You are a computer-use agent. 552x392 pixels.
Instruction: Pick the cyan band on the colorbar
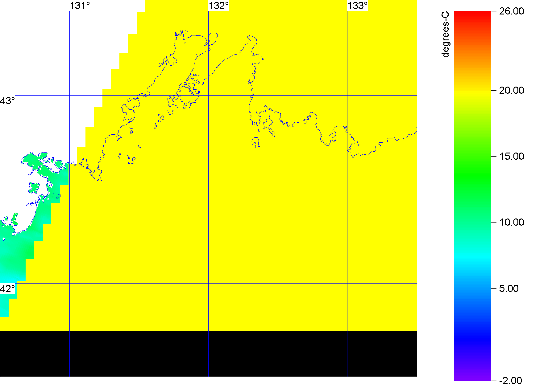(472, 257)
